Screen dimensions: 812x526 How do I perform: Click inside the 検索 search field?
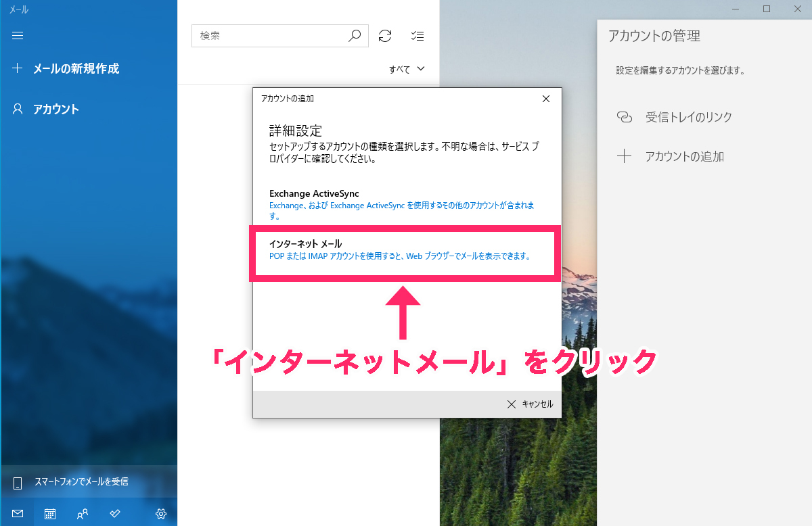tap(271, 36)
